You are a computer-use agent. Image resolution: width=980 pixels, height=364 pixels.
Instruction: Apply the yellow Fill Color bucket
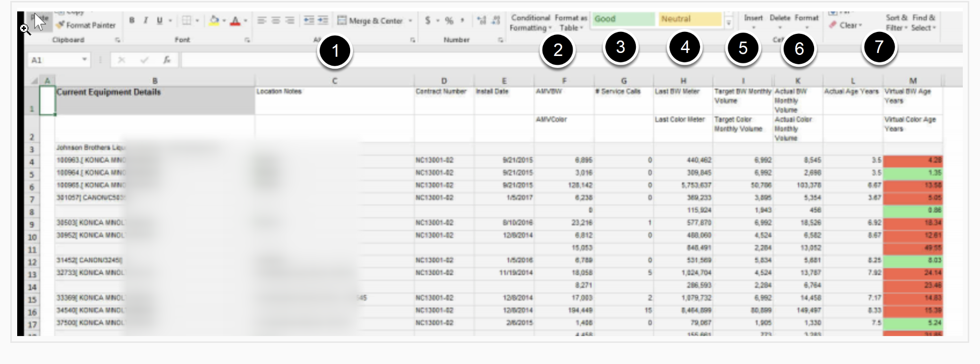(214, 21)
